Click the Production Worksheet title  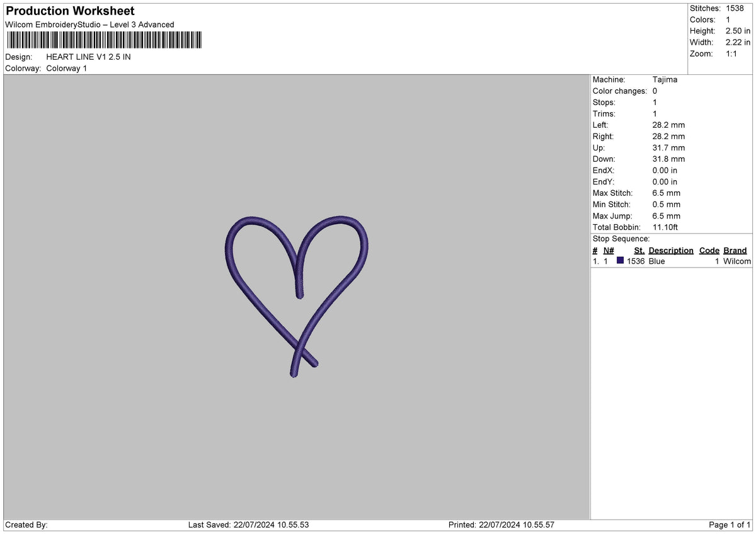(70, 11)
